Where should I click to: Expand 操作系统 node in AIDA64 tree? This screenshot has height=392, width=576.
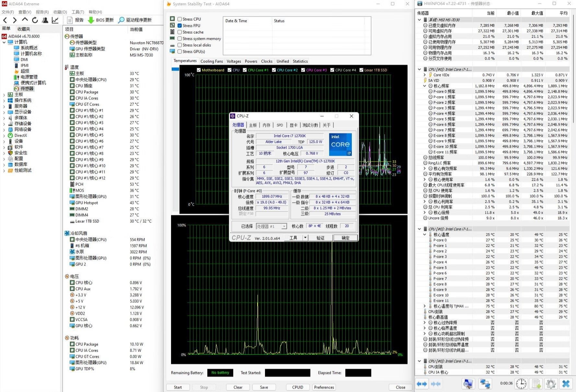(x=4, y=100)
